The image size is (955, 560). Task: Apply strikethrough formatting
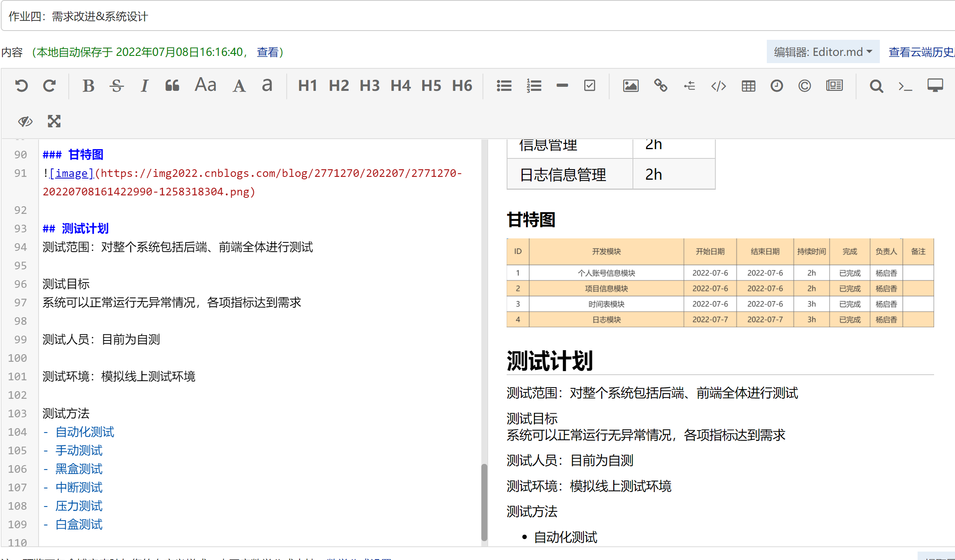117,86
